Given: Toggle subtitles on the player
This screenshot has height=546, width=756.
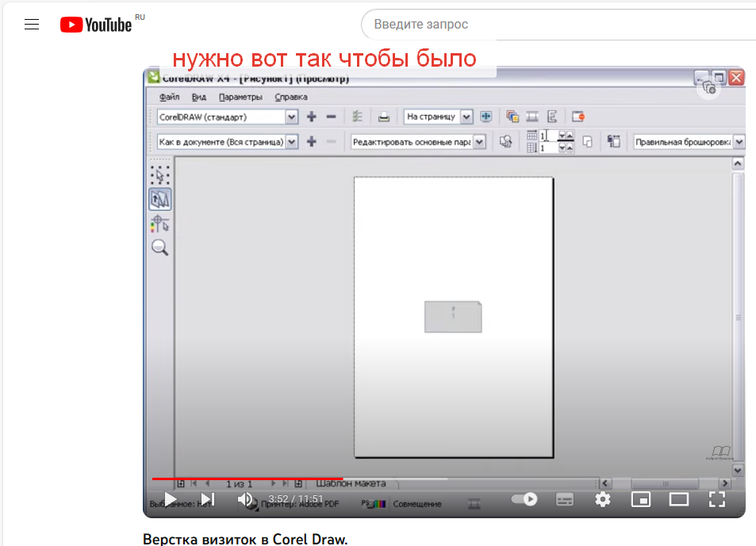Looking at the screenshot, I should point(565,500).
